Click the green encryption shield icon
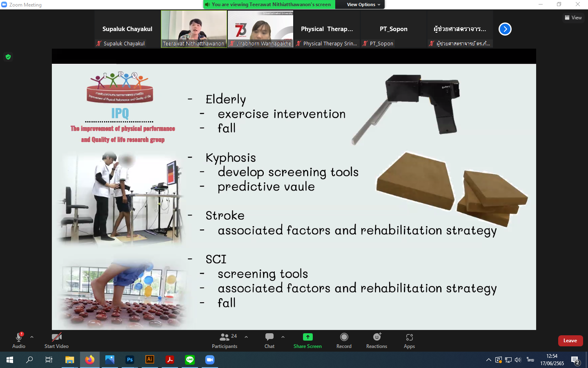Viewport: 588px width, 368px height. coord(8,57)
